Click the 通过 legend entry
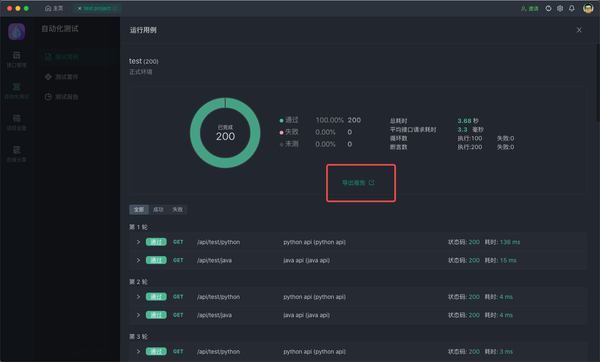 click(x=289, y=120)
